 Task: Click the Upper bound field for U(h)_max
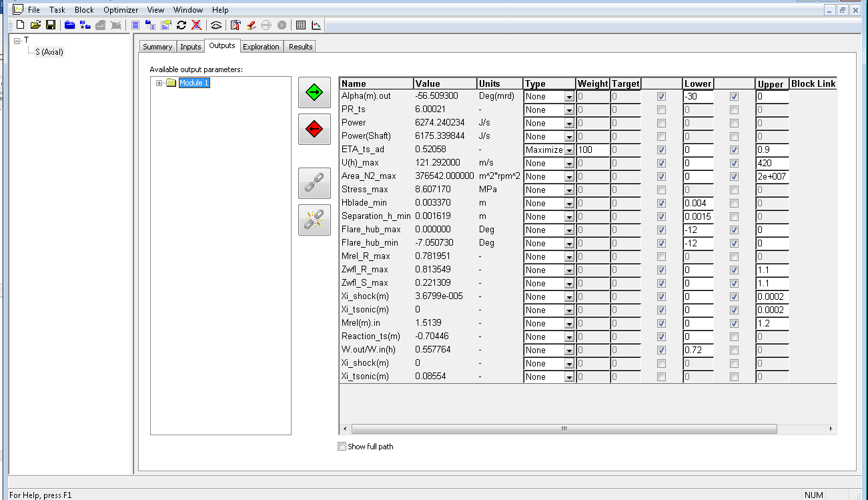772,163
